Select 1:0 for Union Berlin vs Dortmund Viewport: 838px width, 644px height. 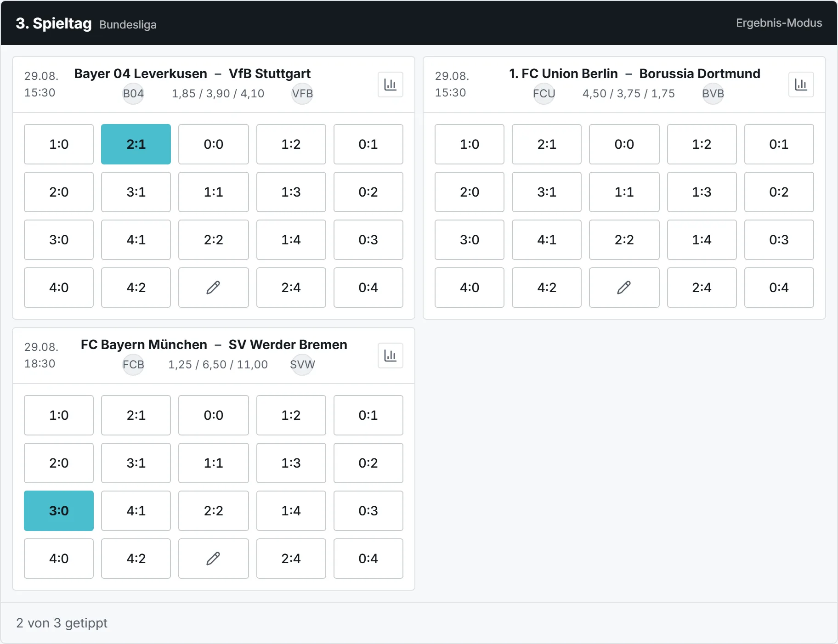pos(470,144)
